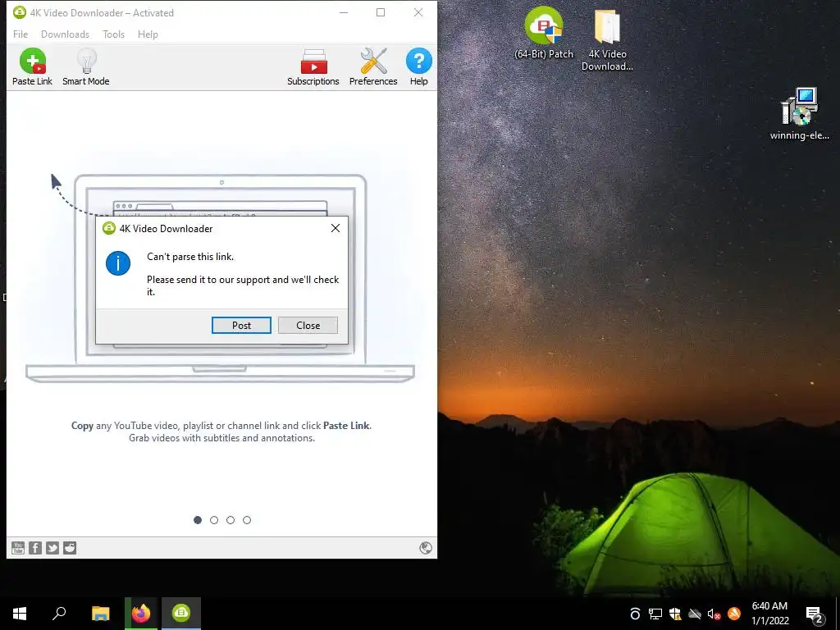Screen dimensions: 840x630
Task: Open the Twitter icon in footer
Action: [x=52, y=547]
